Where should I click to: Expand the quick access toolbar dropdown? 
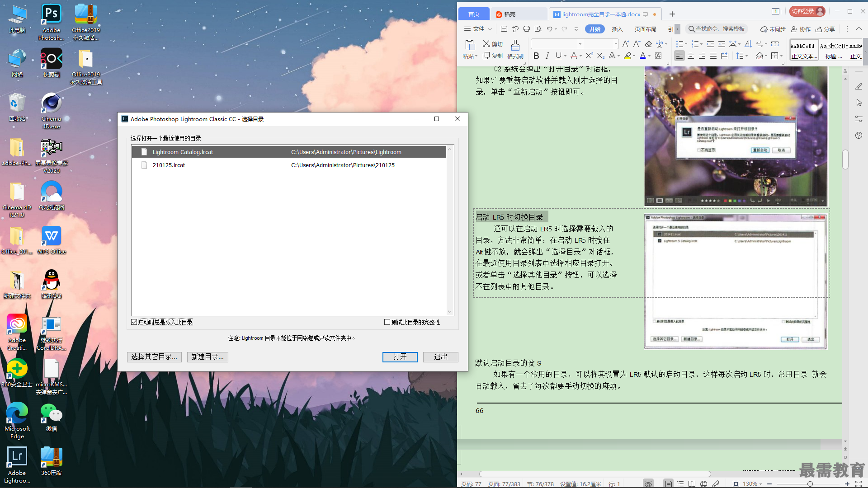(576, 29)
